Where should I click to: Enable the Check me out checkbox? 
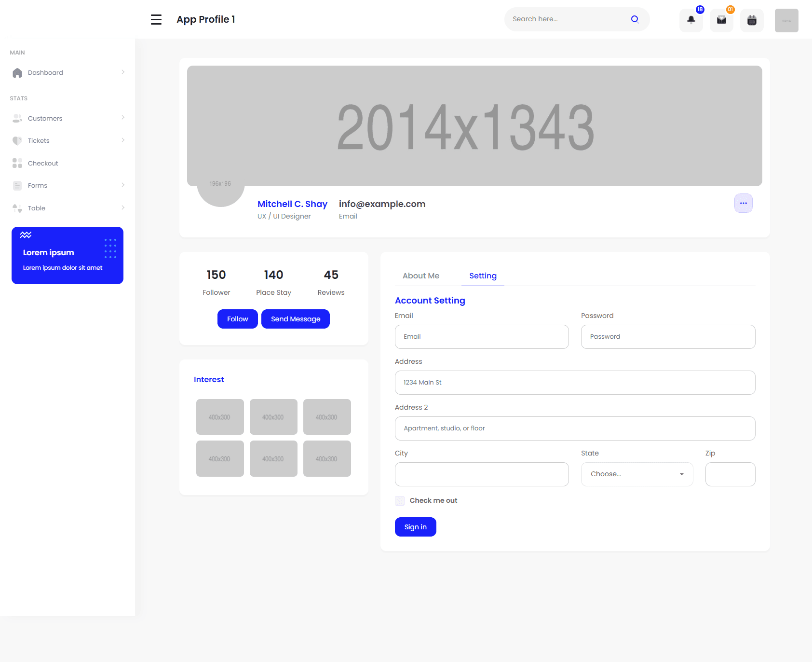tap(400, 500)
